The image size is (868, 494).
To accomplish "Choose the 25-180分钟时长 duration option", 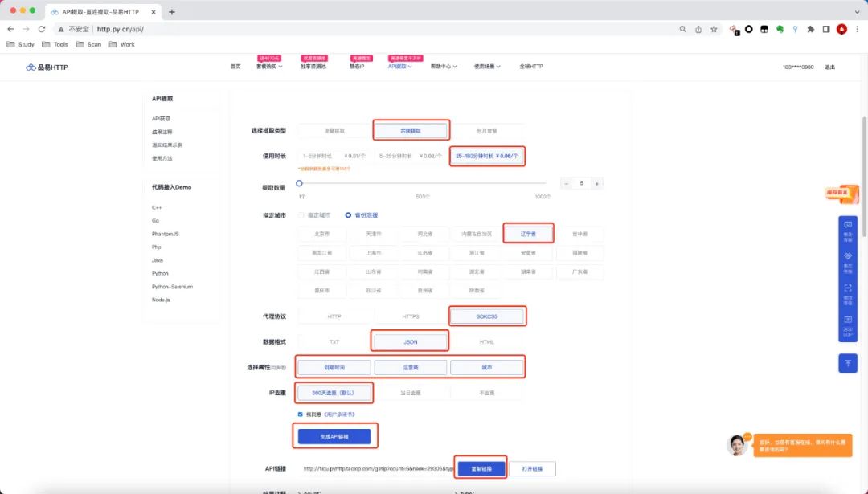I will pyautogui.click(x=486, y=156).
